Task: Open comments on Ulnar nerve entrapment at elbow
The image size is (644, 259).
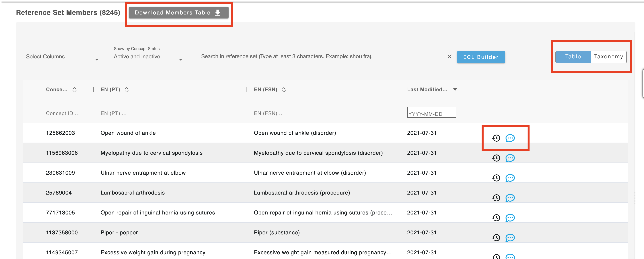Action: (510, 178)
